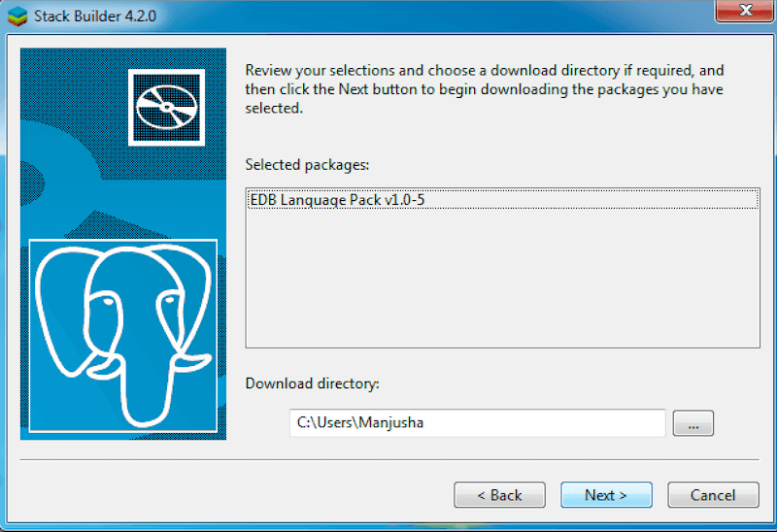Close the Stack Builder window
Screen dimensions: 777x532
(x=743, y=12)
